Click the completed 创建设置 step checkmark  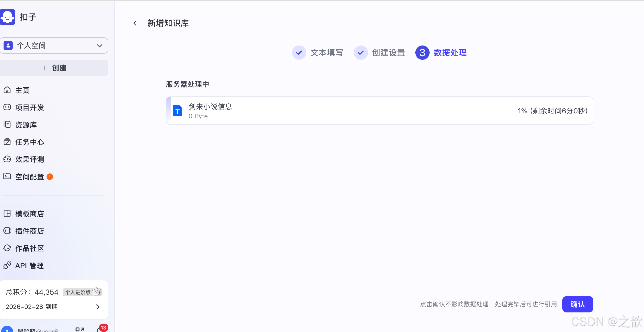coord(360,53)
